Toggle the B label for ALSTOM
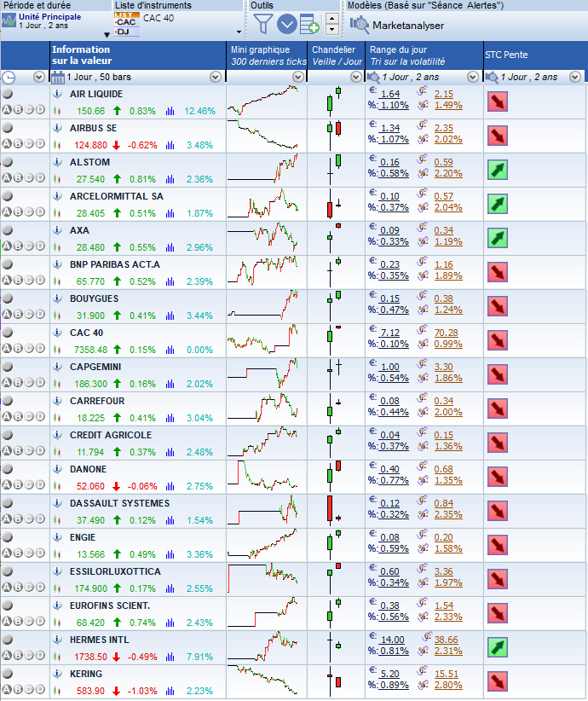Viewport: 588px width, 701px height. 18,177
